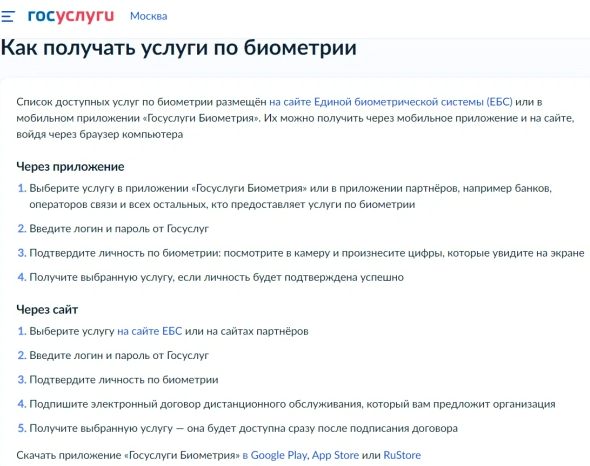
Task: Open the App Store download link
Action: click(x=335, y=455)
